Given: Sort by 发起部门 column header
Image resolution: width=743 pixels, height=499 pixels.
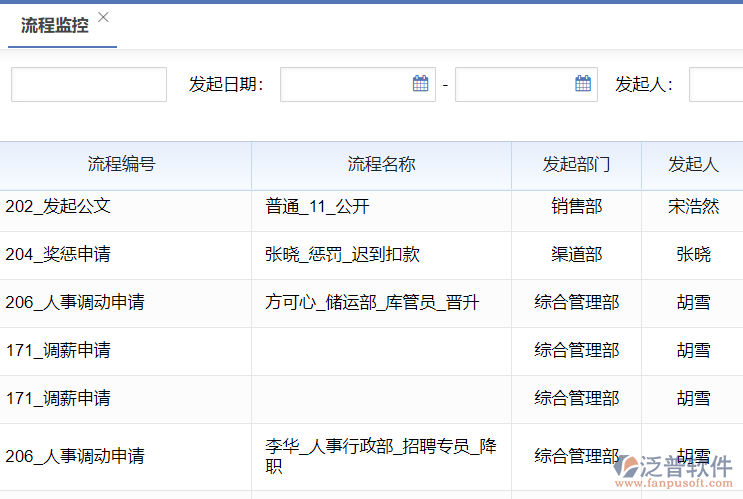Looking at the screenshot, I should (x=576, y=164).
